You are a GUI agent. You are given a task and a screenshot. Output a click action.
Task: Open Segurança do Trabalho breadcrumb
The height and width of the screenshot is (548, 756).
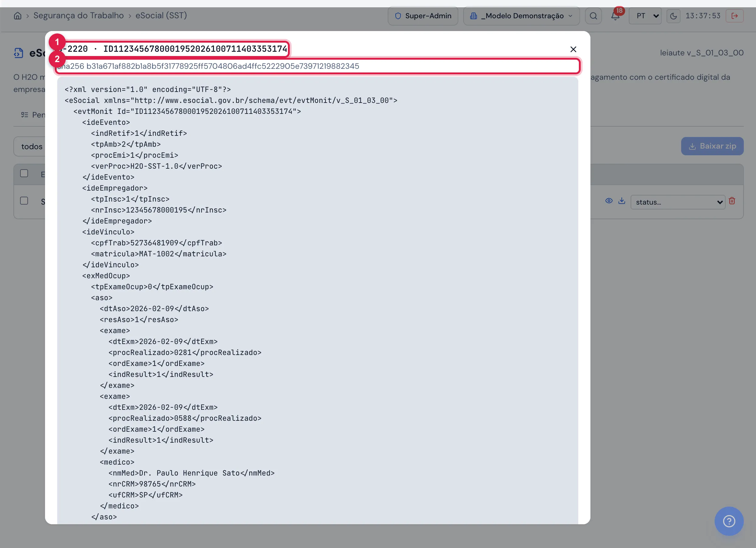[x=78, y=15]
